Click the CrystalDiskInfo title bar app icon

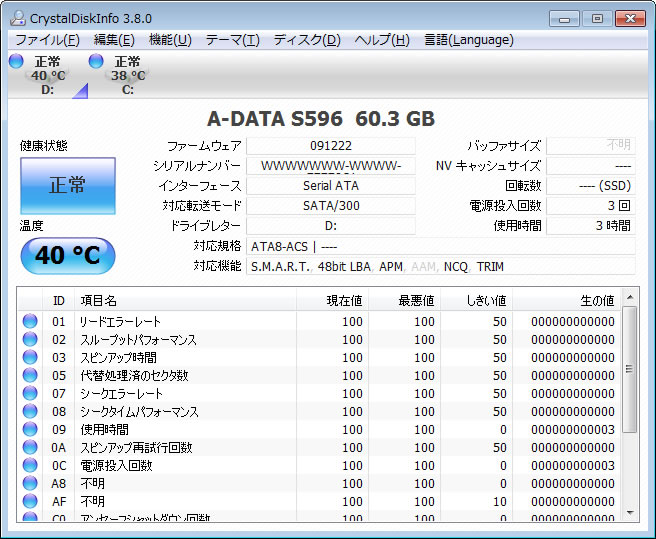coord(18,18)
